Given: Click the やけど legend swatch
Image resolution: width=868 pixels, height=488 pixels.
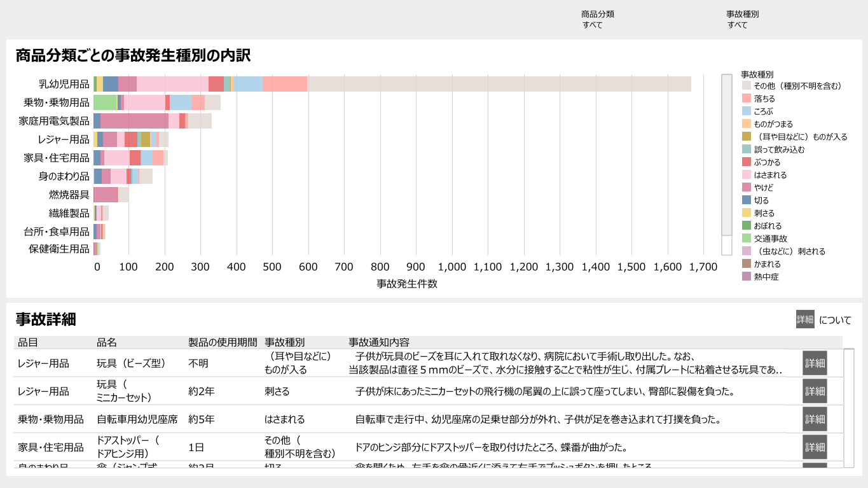Looking at the screenshot, I should pyautogui.click(x=747, y=188).
